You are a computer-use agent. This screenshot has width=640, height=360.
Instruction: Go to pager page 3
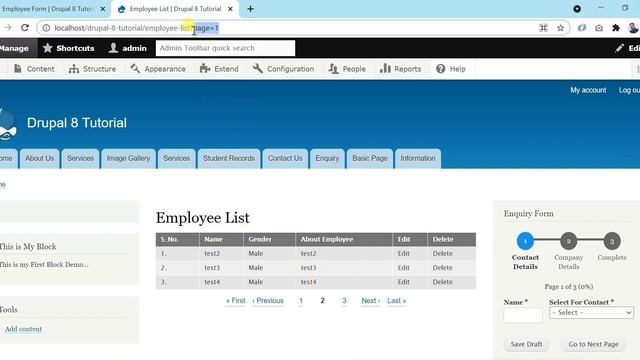(344, 301)
